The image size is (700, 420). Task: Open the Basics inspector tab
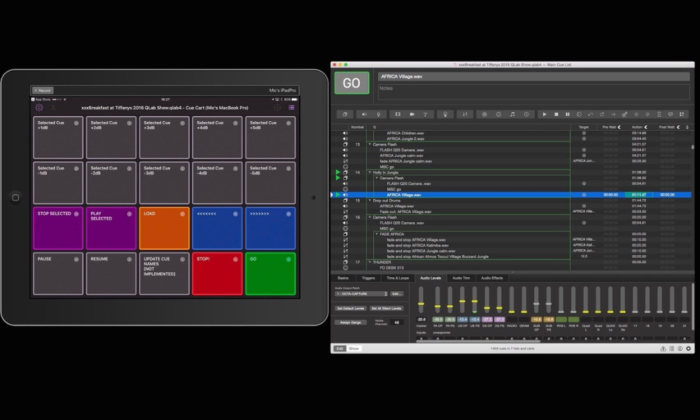[343, 278]
